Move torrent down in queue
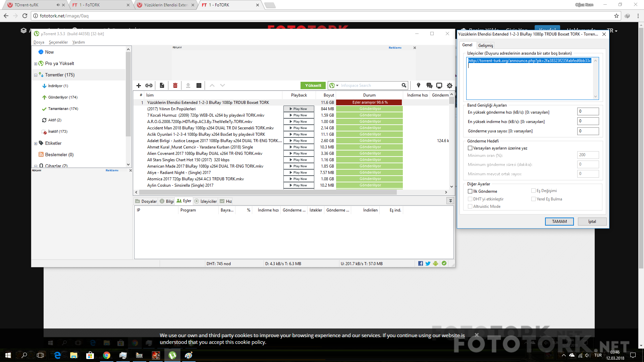This screenshot has width=644, height=362. pos(222,85)
